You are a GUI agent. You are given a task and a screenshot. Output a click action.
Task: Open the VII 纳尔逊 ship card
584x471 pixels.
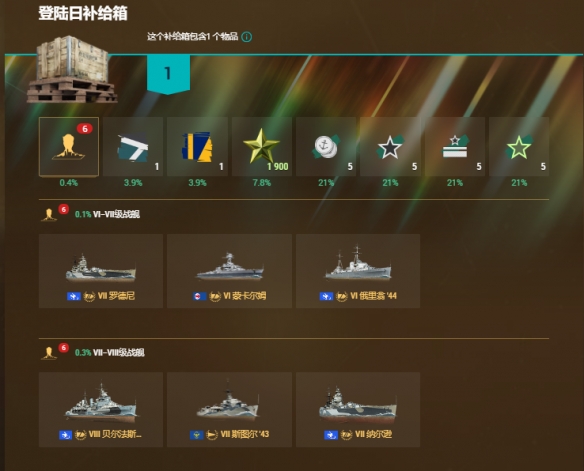point(358,410)
